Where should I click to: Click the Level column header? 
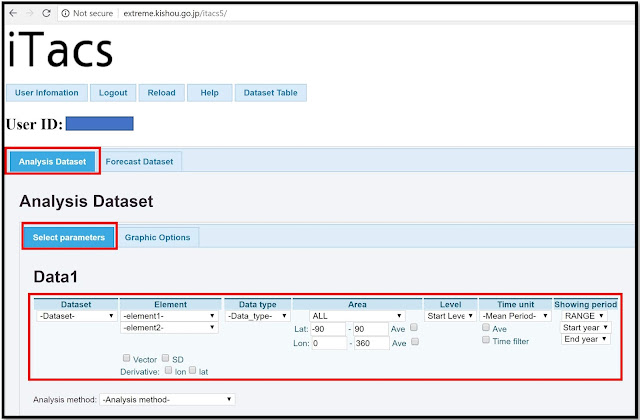click(x=451, y=304)
